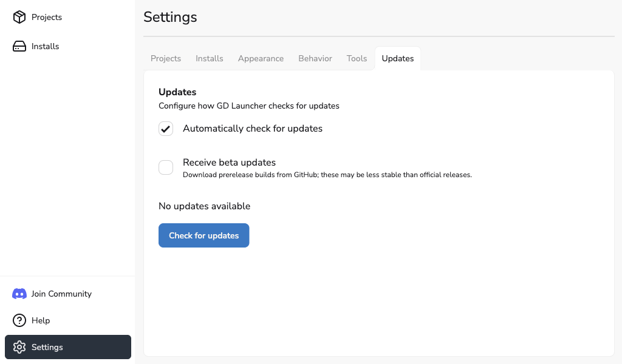The height and width of the screenshot is (364, 622).
Task: Click the Discord icon by Join Community
Action: (x=19, y=294)
